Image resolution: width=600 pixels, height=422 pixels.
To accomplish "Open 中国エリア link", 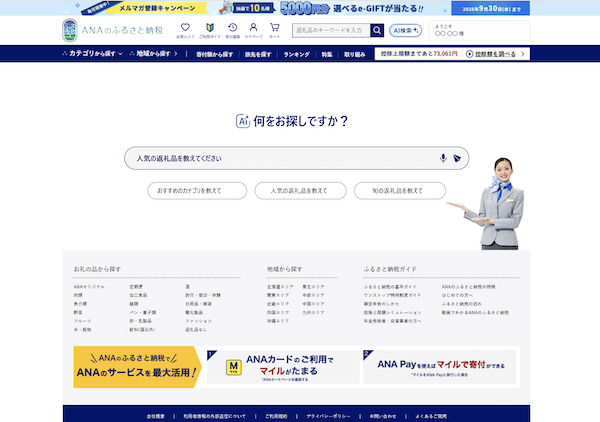I will 313,304.
